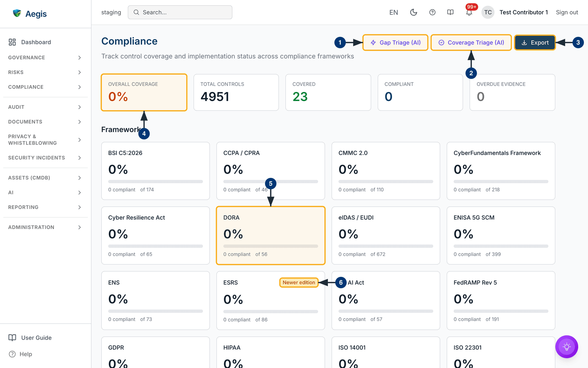Click the Aegis shield logo

(x=17, y=13)
